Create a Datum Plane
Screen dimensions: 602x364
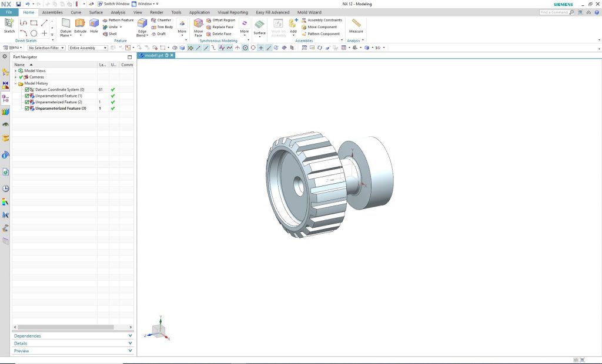pos(66,25)
